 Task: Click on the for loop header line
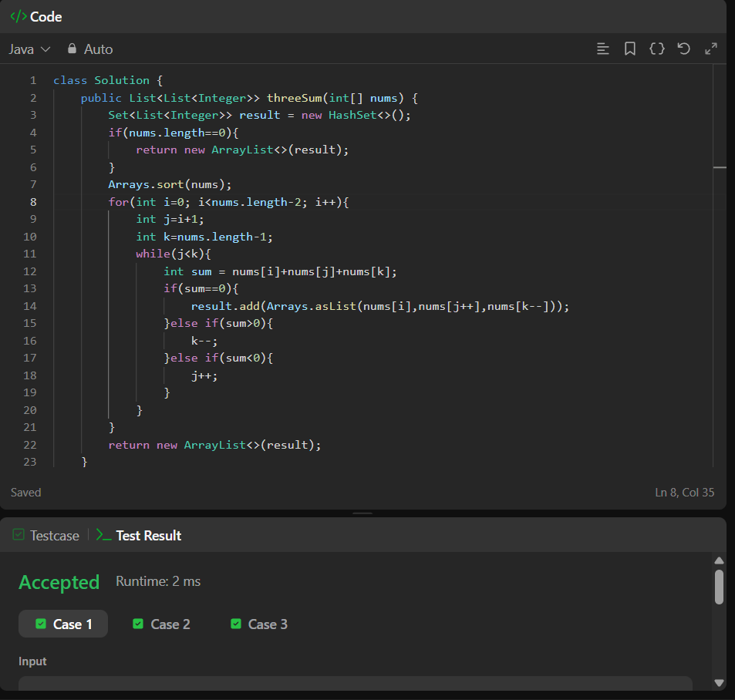pos(228,202)
